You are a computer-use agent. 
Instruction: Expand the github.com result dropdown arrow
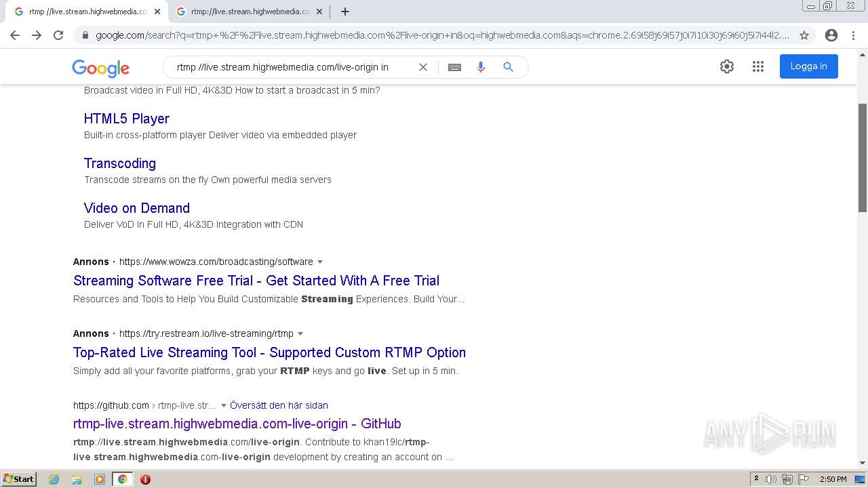tap(223, 405)
